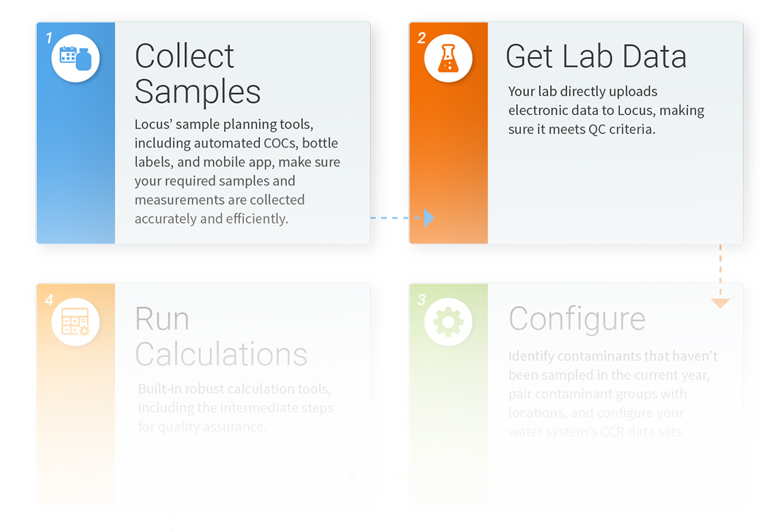The height and width of the screenshot is (532, 779).
Task: Click the faded left-pointing arrow
Action: pyautogui.click(x=351, y=478)
